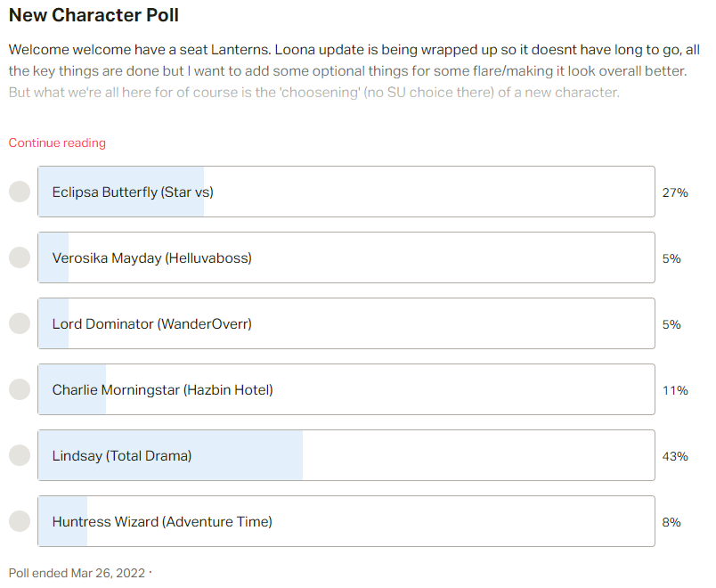Click the 27% result for Eclipsa
The height and width of the screenshot is (588, 716).
pos(675,192)
